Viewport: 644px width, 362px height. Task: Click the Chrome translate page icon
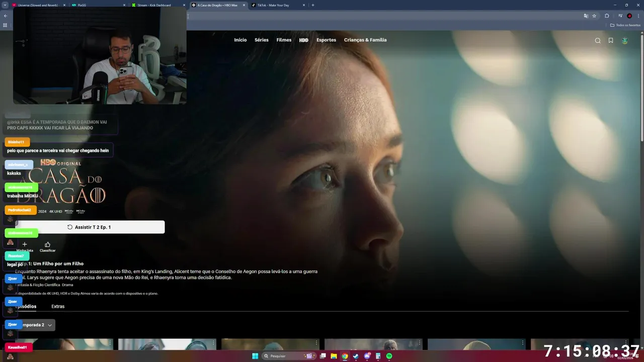[x=586, y=16]
